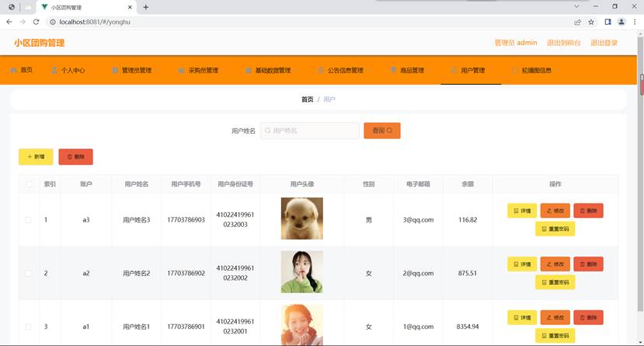
Task: Check the row checkbox for a2
Action: 28,273
